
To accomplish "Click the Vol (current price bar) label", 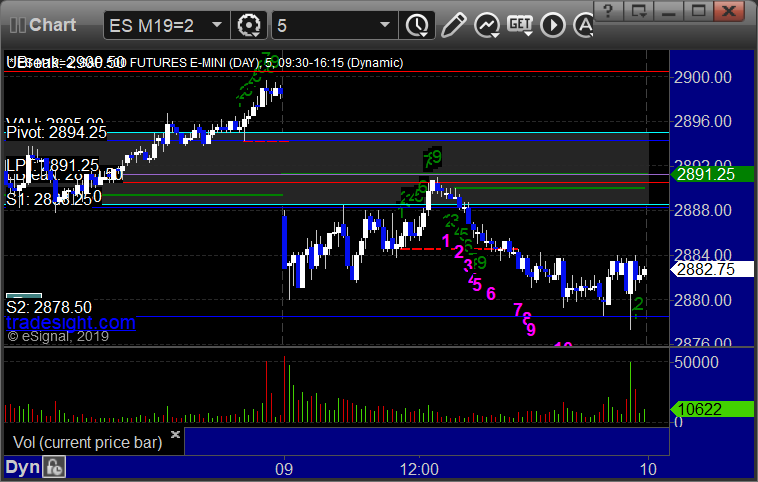I will [x=87, y=442].
